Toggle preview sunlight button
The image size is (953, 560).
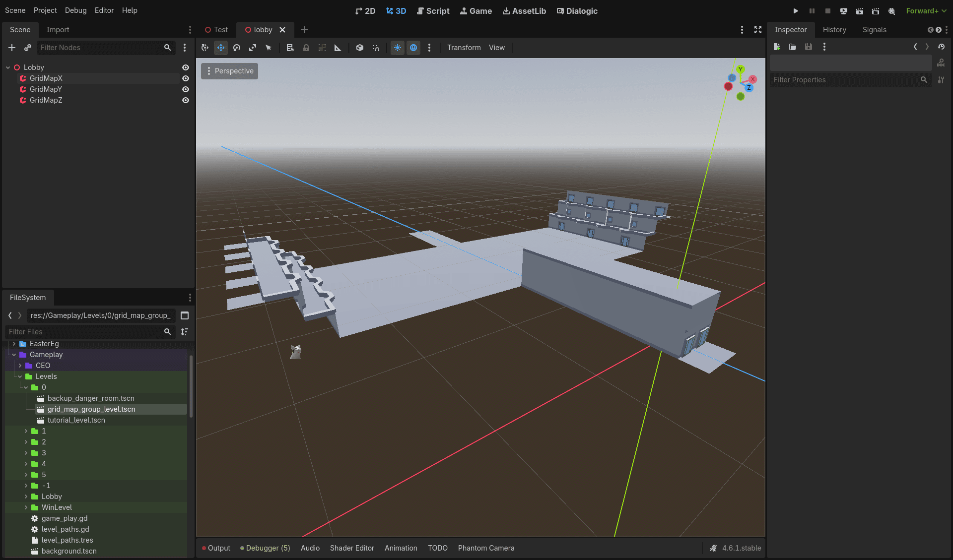coord(398,48)
